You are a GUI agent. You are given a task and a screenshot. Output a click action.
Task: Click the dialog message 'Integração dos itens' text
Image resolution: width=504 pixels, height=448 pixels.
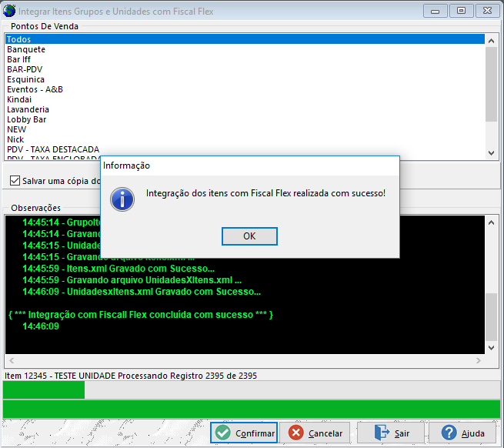pyautogui.click(x=265, y=193)
